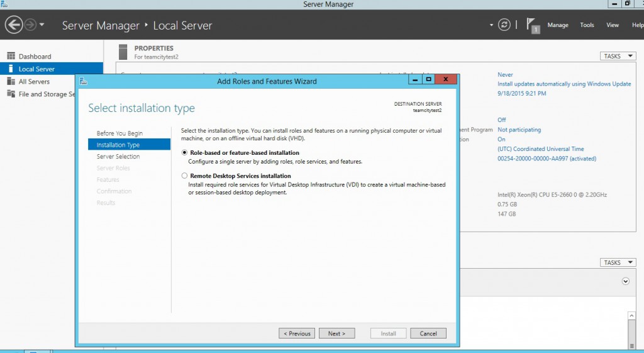644x353 pixels.
Task: Click the '147 GB' disk value
Action: point(506,214)
